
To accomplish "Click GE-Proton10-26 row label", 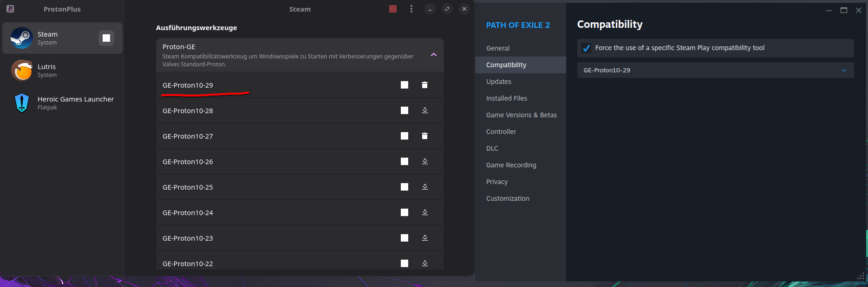I will click(188, 162).
